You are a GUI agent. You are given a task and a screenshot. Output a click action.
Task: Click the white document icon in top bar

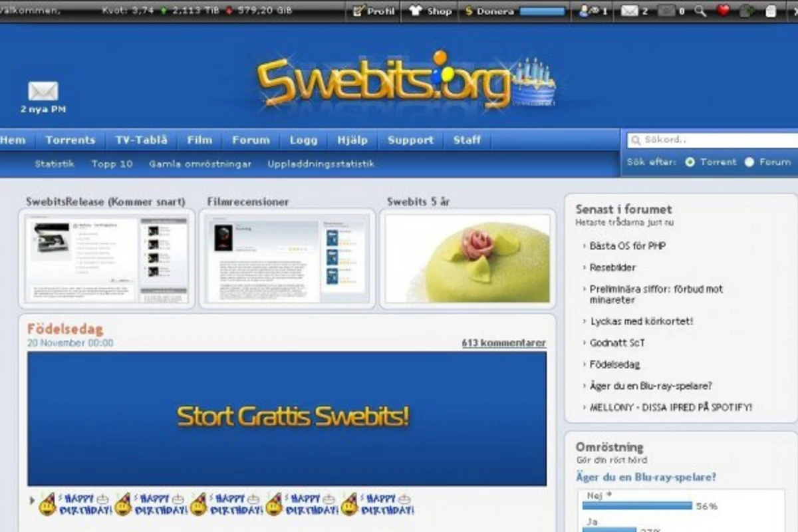point(771,11)
